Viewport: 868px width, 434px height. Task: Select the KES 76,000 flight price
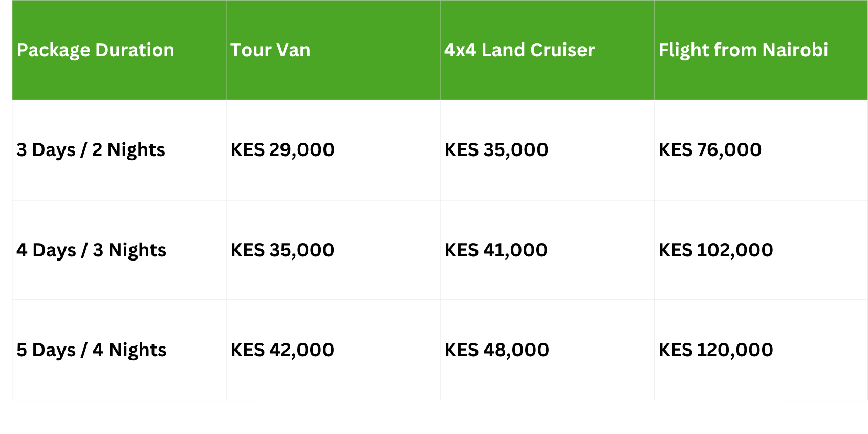pos(710,150)
